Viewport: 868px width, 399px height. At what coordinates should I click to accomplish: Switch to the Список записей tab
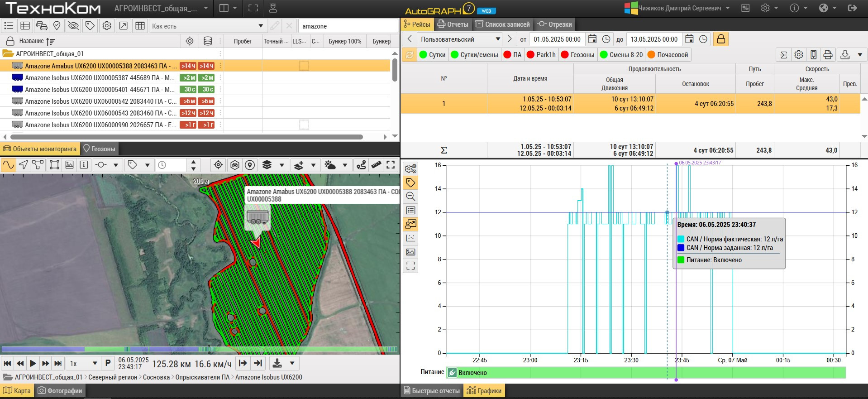pyautogui.click(x=502, y=24)
